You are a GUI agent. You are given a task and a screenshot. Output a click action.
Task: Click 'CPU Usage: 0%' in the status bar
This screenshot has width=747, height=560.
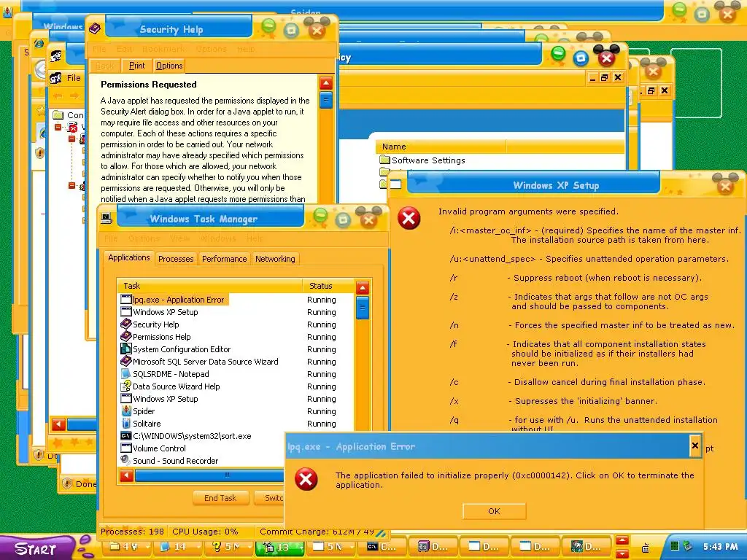(205, 532)
